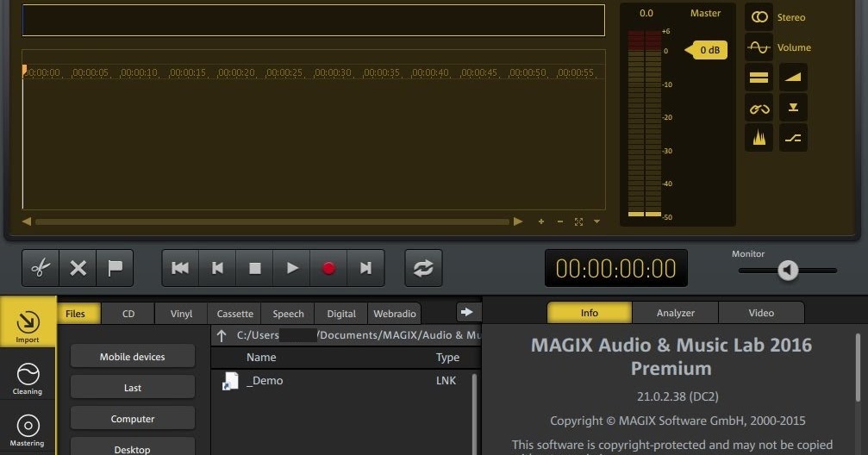Toggle loop playback mode
The height and width of the screenshot is (455, 868).
pos(423,268)
